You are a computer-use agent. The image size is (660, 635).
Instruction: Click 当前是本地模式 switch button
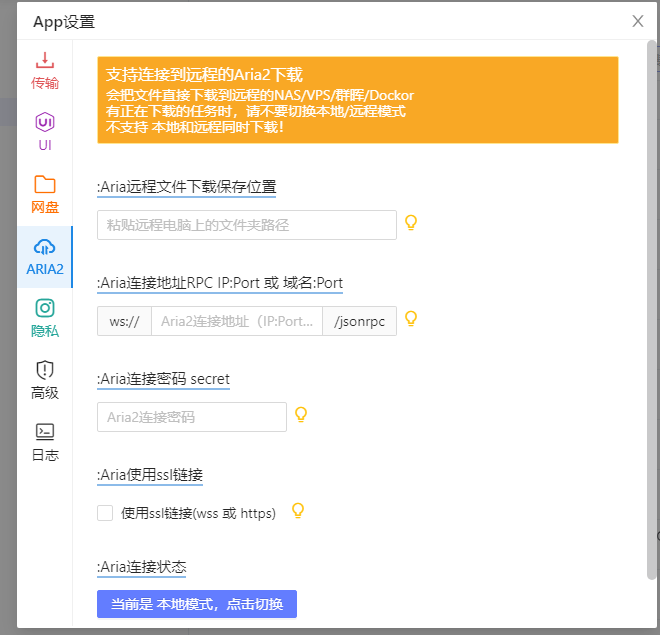pos(197,604)
